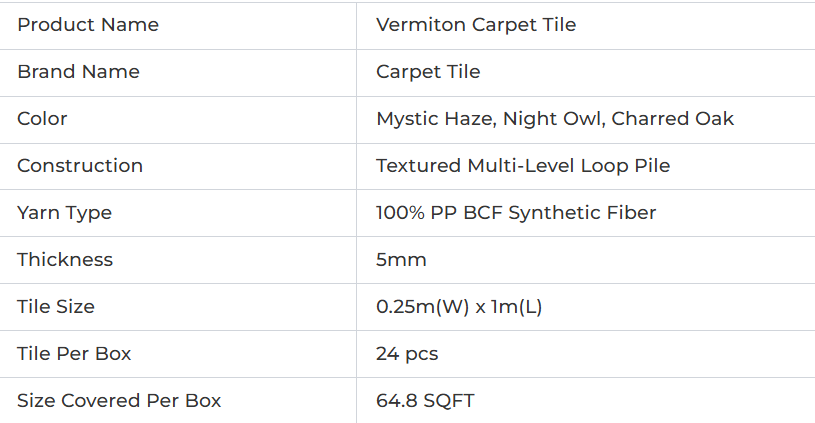Click the Brand Name label
This screenshot has width=815, height=423.
78,72
